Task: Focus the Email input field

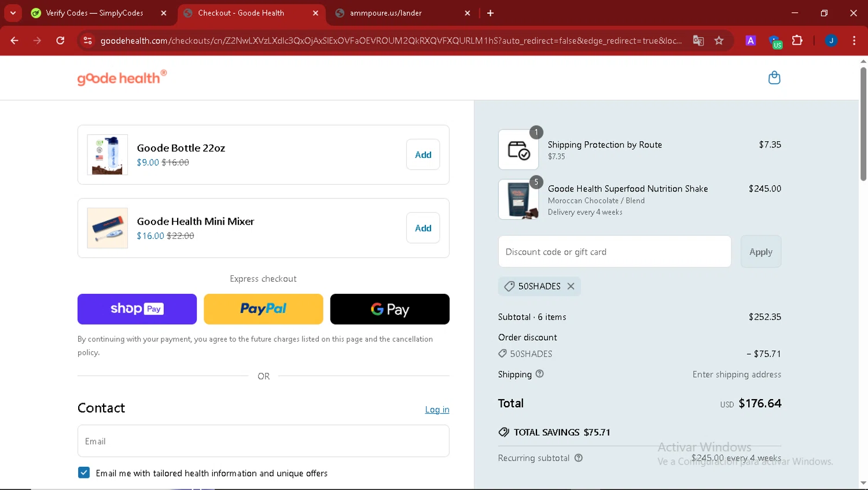Action: 263,441
